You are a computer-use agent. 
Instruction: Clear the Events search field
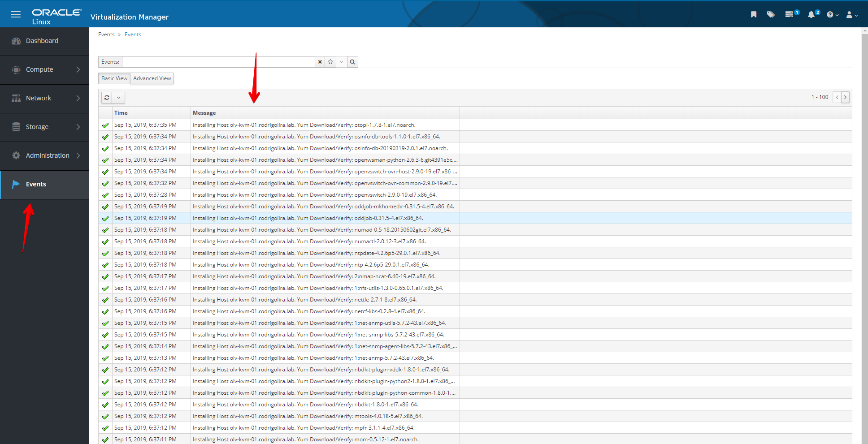[320, 62]
